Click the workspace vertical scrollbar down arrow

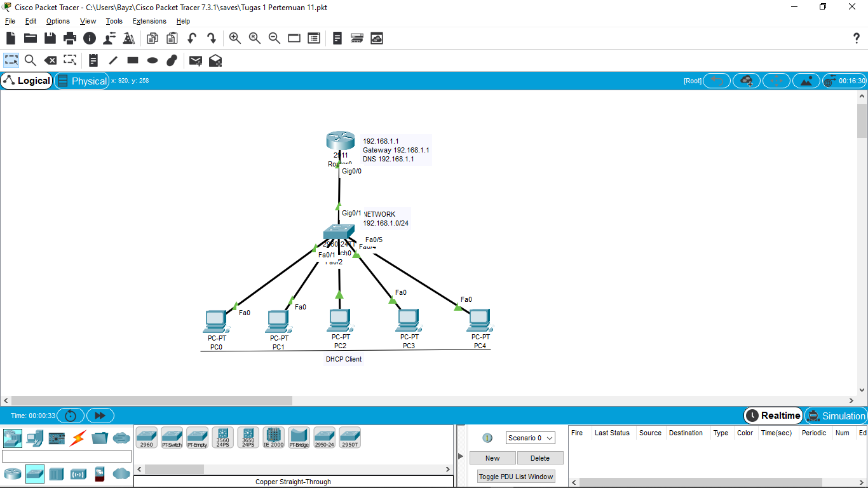[x=862, y=389]
